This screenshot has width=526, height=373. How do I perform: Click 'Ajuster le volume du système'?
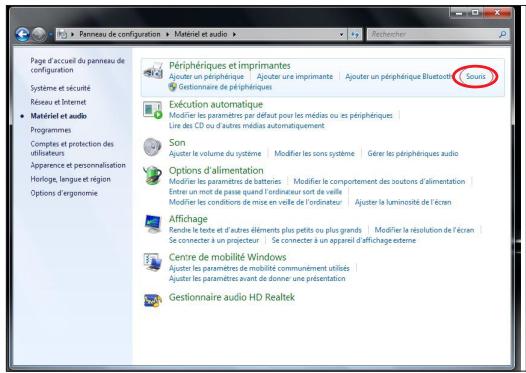point(215,154)
